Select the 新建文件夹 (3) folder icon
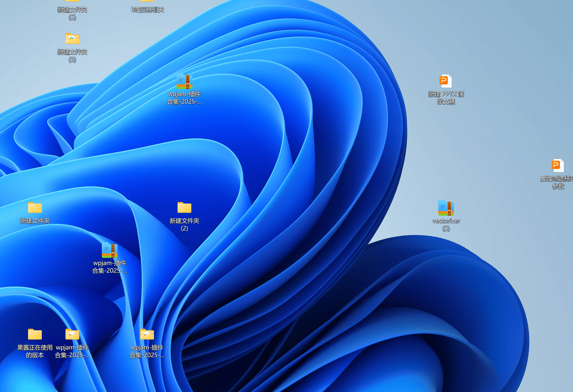 72,38
